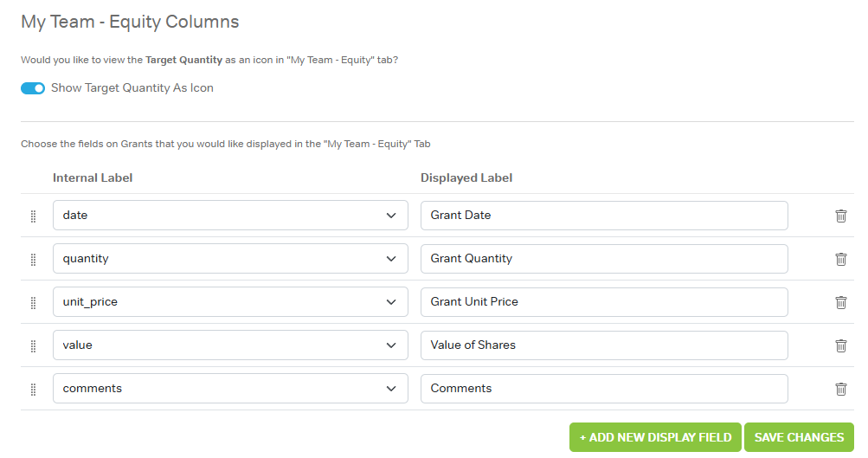Click Add New Display Field button
The height and width of the screenshot is (458, 868).
[655, 437]
